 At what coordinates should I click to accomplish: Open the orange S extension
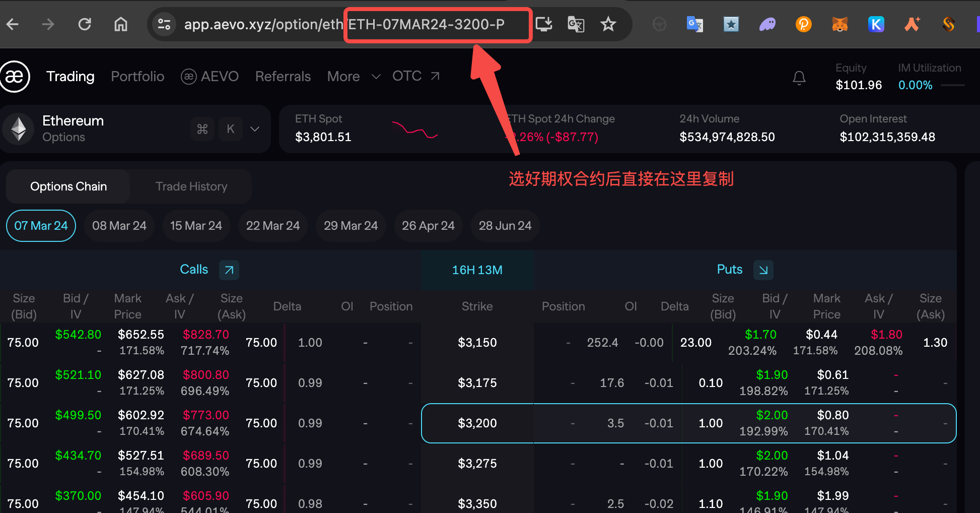pos(949,24)
